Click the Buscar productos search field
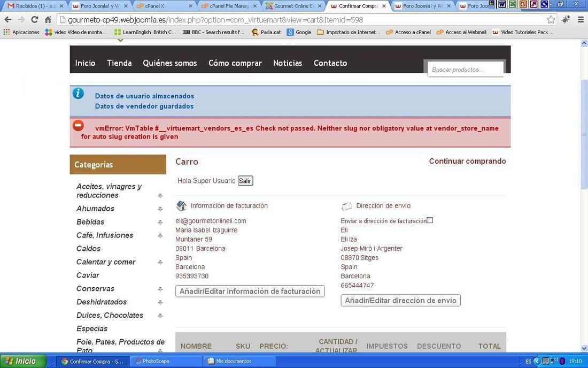Screen dimensions: 588x368 (466, 70)
